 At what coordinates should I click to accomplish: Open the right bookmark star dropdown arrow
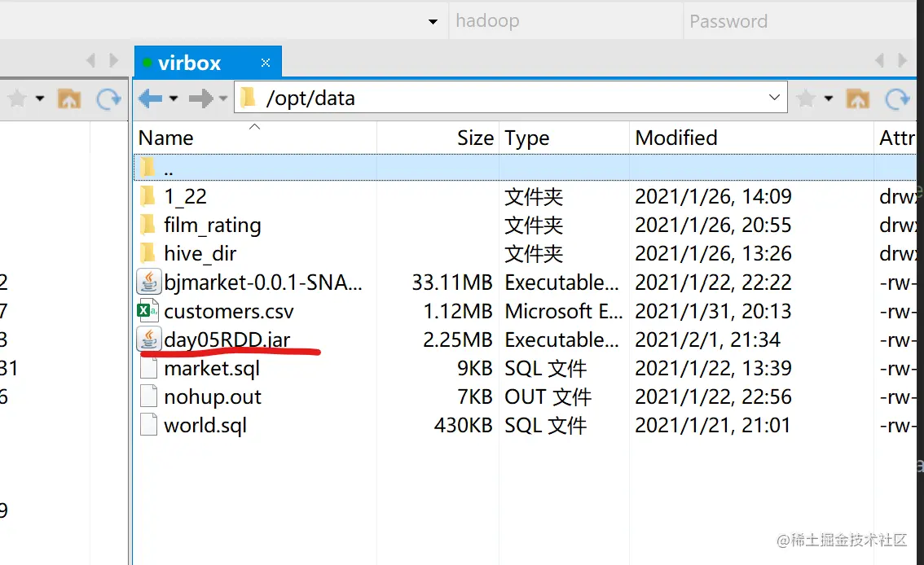[829, 99]
